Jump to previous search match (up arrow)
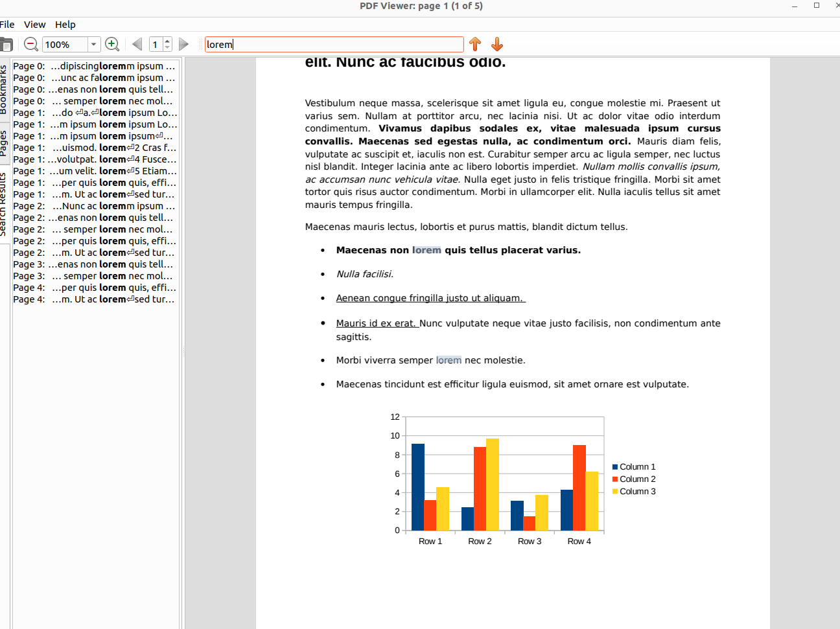This screenshot has width=840, height=629. click(475, 44)
